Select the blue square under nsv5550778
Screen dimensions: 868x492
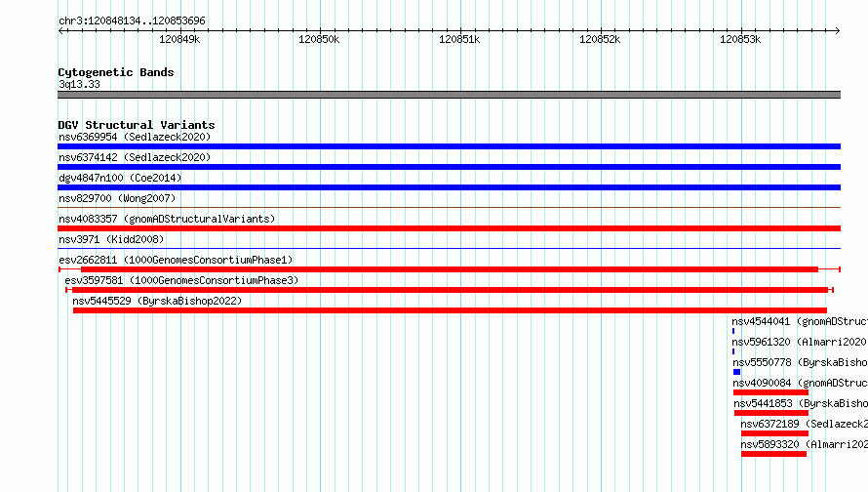point(736,372)
